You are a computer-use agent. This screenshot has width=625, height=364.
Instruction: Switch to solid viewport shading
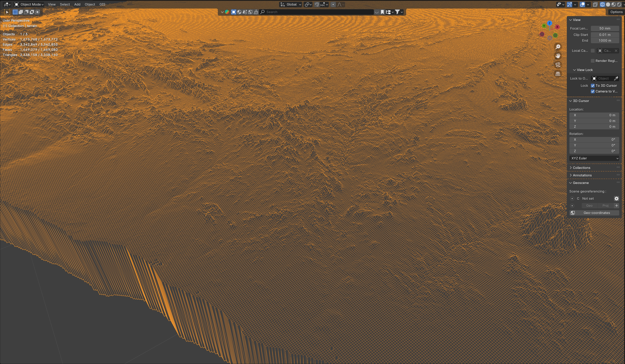(x=608, y=4)
